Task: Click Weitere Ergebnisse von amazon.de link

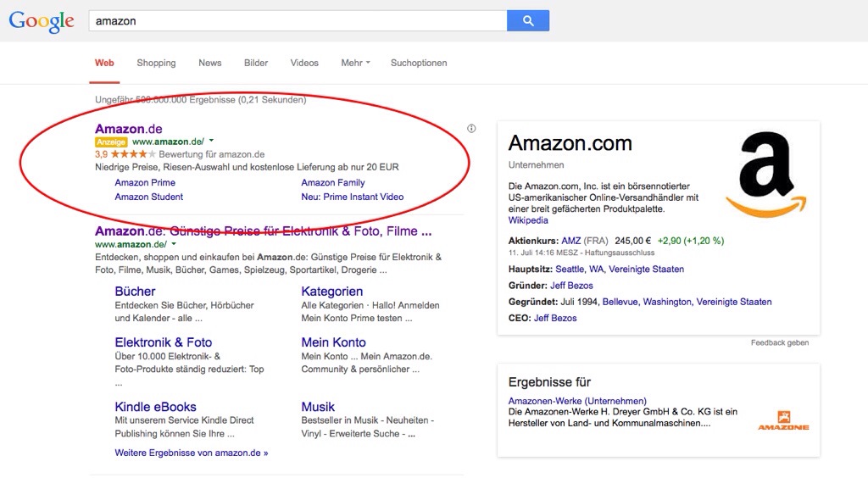Action: pos(191,453)
